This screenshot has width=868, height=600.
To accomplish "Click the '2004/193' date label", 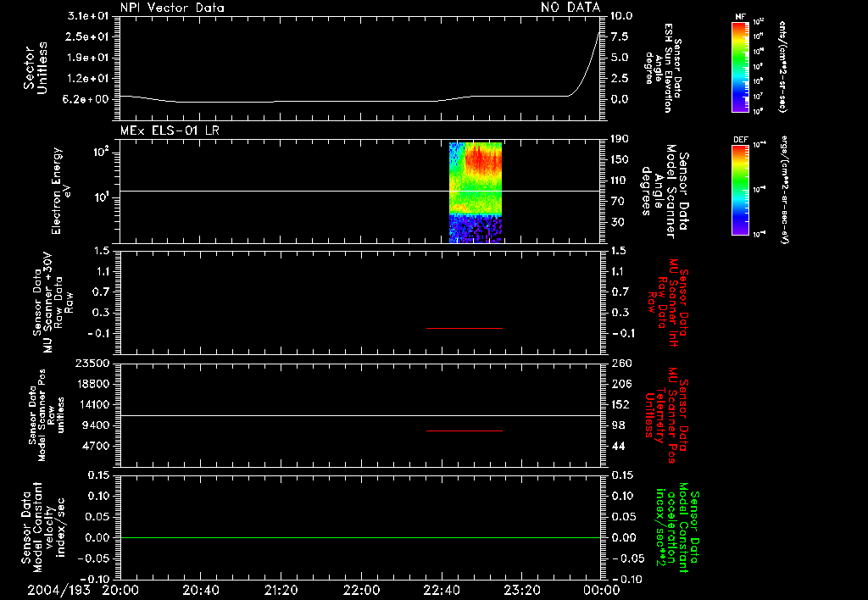I will tap(59, 590).
